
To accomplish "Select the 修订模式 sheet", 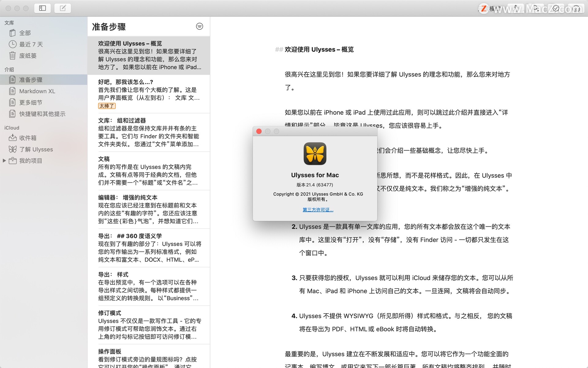I will tap(149, 325).
